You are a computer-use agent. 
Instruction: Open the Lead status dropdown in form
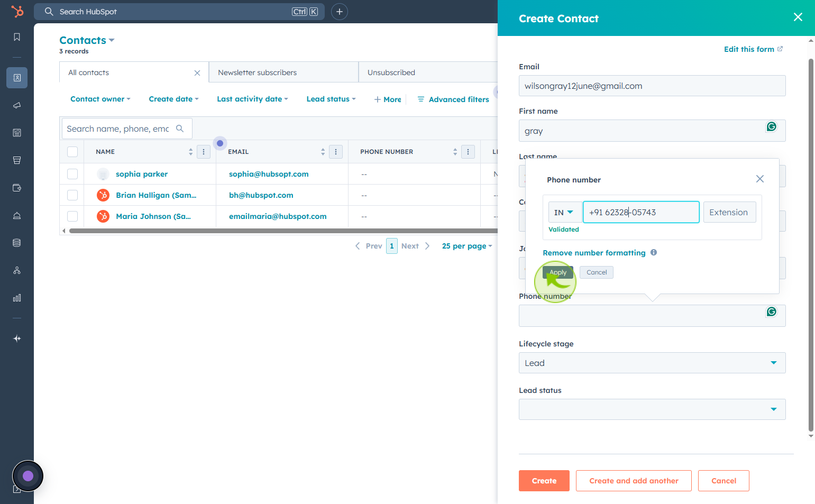pos(652,409)
